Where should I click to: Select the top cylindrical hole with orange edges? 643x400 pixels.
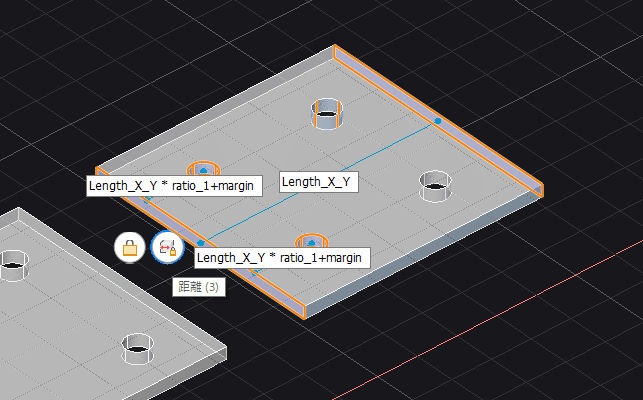point(327,114)
